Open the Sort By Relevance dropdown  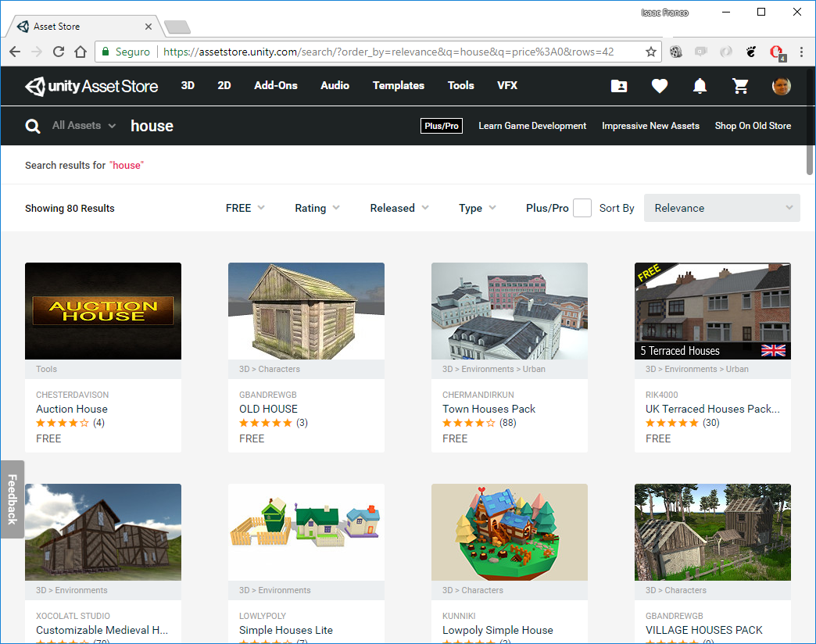pyautogui.click(x=721, y=208)
